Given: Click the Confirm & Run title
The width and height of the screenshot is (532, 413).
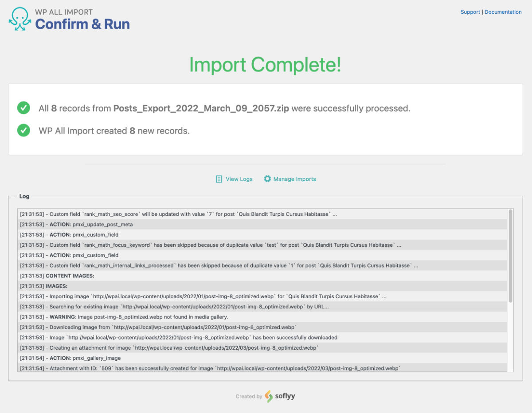Looking at the screenshot, I should 82,24.
